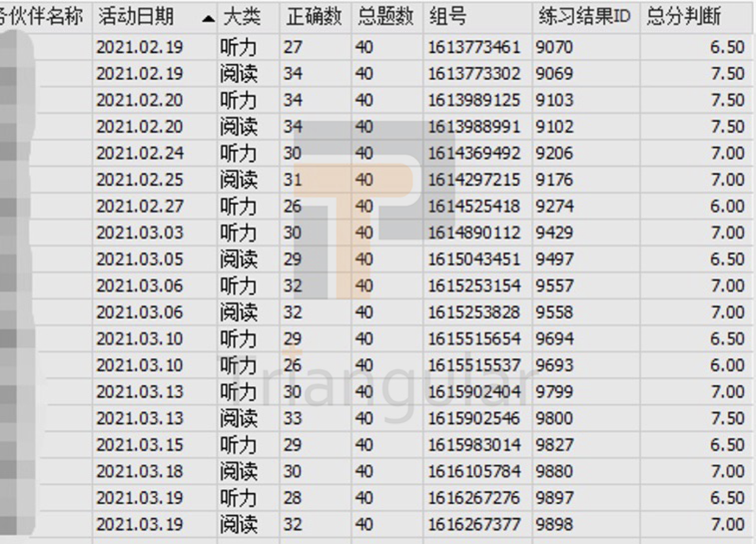
Task: Click the last row result ID 9898
Action: coord(554,524)
